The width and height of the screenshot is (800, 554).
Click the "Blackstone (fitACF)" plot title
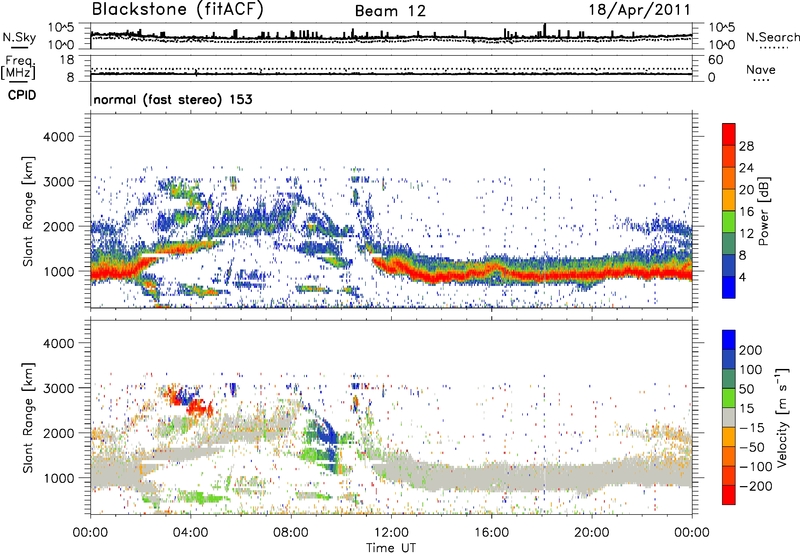(x=177, y=9)
